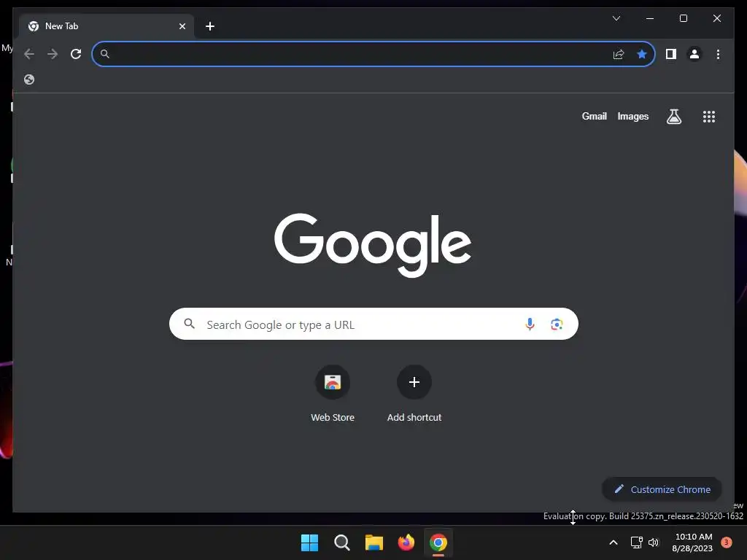
Task: Expand hidden system tray icons
Action: (x=614, y=542)
